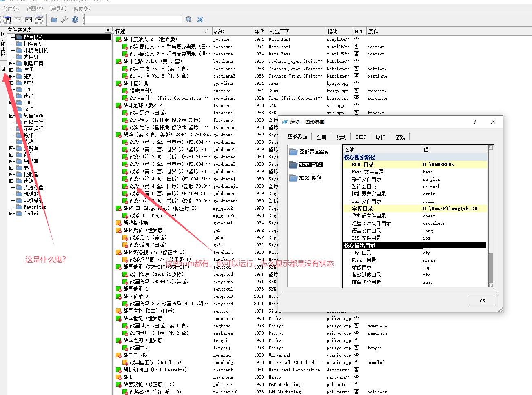Select the 作弊码文件目录 option row

[x=415, y=216]
